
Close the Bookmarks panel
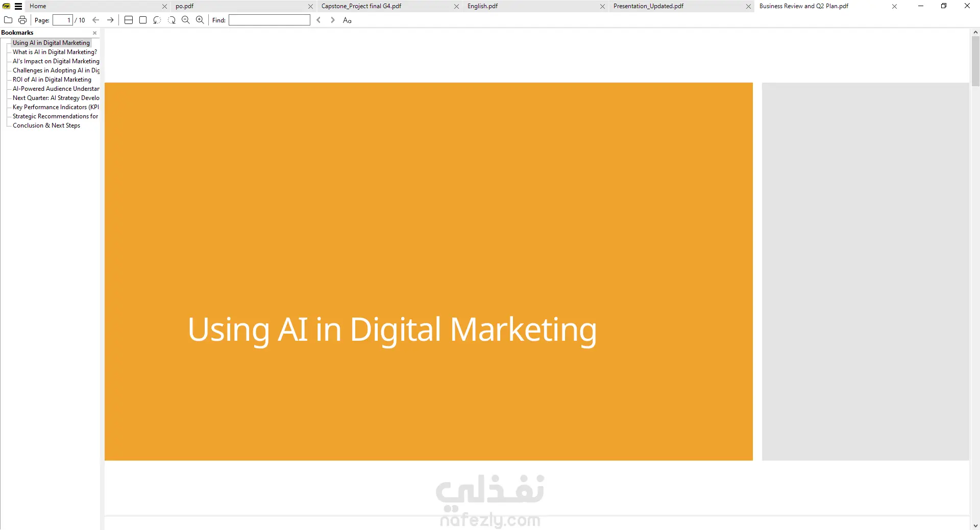pos(94,33)
